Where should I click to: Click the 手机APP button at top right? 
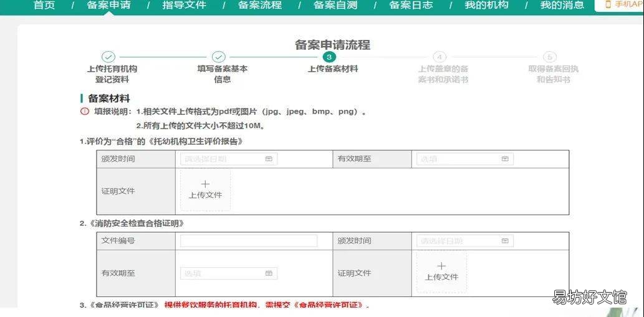click(x=620, y=5)
